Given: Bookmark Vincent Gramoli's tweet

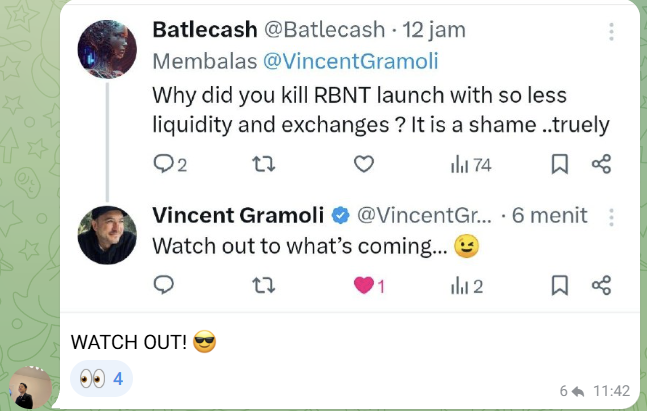Looking at the screenshot, I should (560, 285).
